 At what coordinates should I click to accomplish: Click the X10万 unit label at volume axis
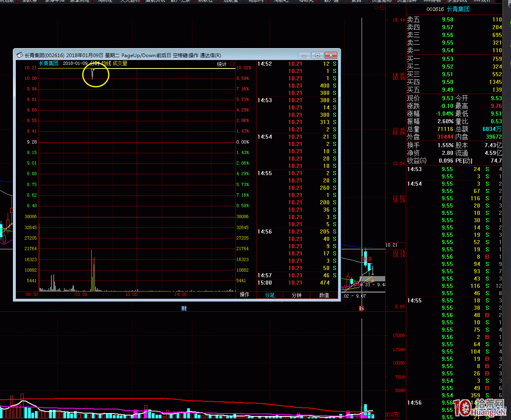point(392,415)
